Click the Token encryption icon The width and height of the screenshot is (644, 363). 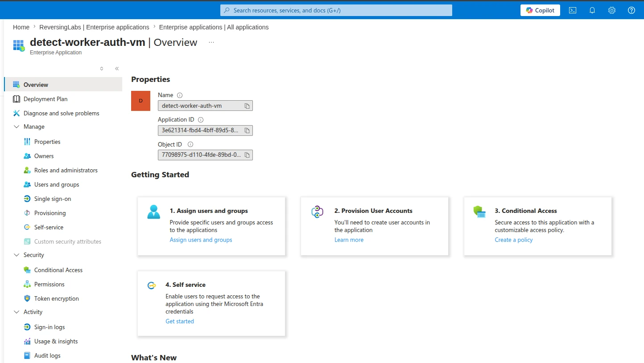pyautogui.click(x=27, y=298)
